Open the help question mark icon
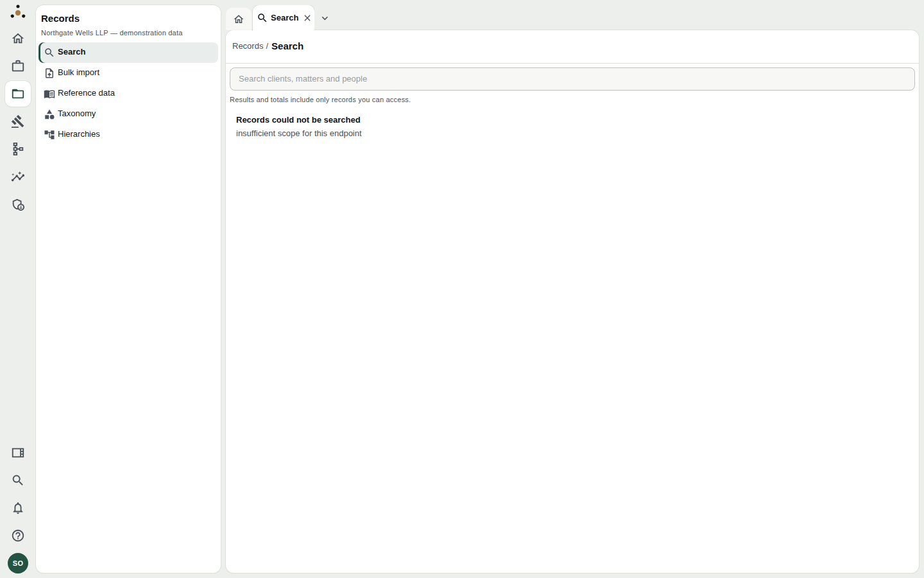This screenshot has width=924, height=578. [18, 536]
